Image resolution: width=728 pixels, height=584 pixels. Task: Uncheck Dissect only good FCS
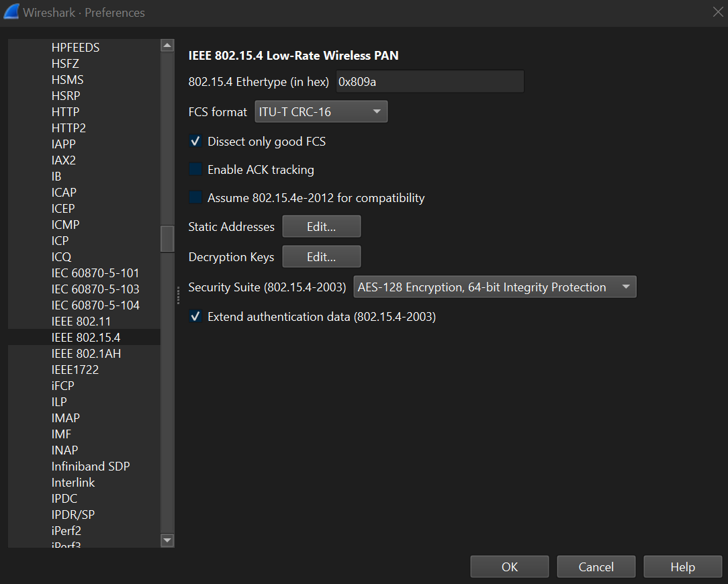point(195,141)
